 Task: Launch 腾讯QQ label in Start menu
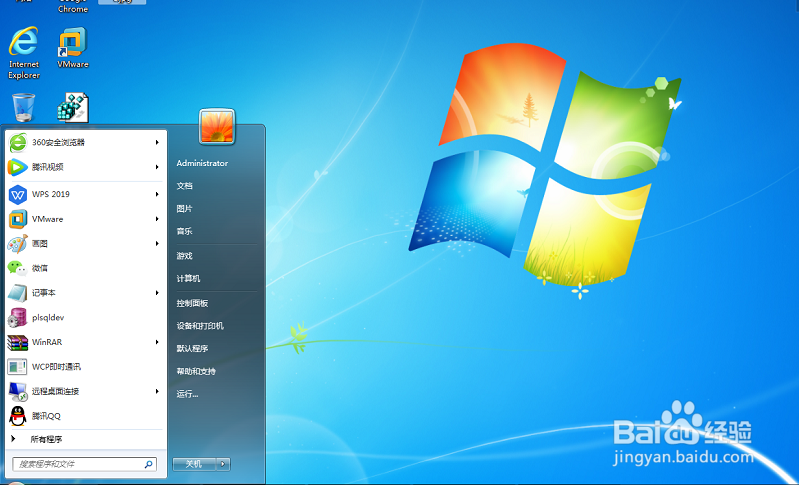(x=46, y=416)
